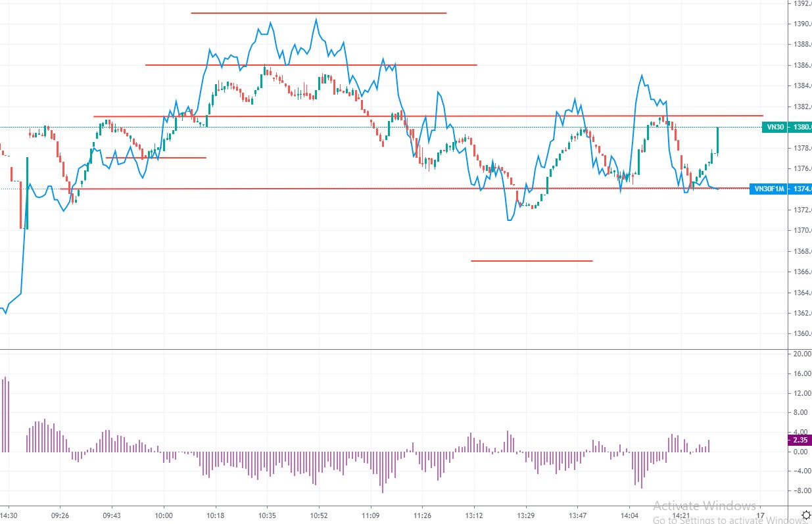Select the red horizontal line near 1386
Screen dimensions: 812x524
click(311, 65)
